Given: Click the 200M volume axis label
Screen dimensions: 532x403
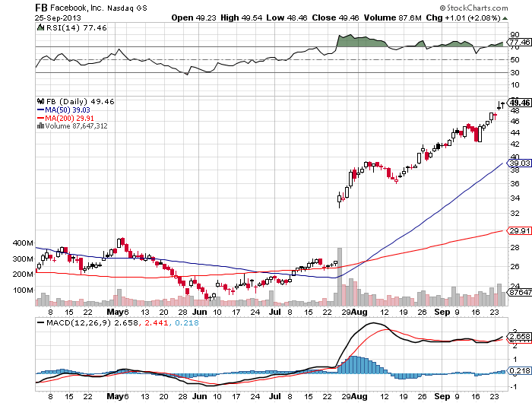Looking at the screenshot, I should [x=23, y=274].
